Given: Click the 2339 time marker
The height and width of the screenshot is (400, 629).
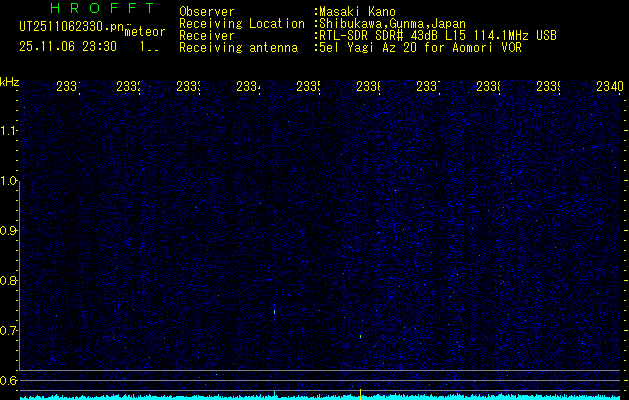Looking at the screenshot, I should pyautogui.click(x=548, y=86).
